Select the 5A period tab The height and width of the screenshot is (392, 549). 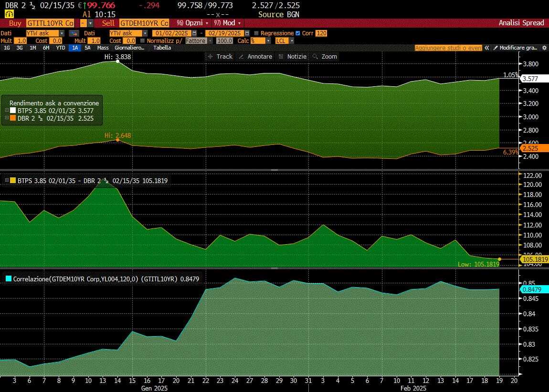click(87, 48)
